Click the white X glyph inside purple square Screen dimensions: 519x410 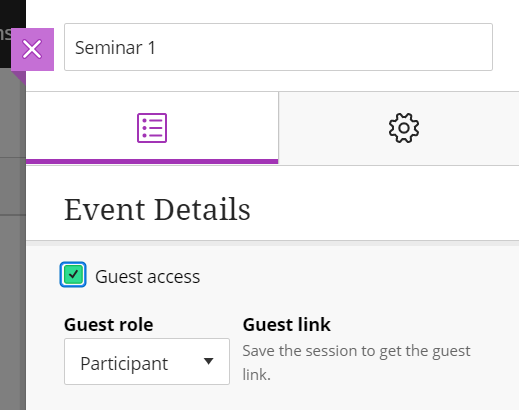[32, 49]
